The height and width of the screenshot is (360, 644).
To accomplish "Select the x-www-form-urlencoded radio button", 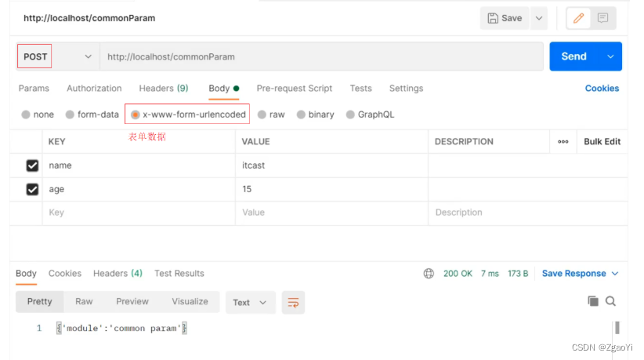I will click(x=135, y=115).
